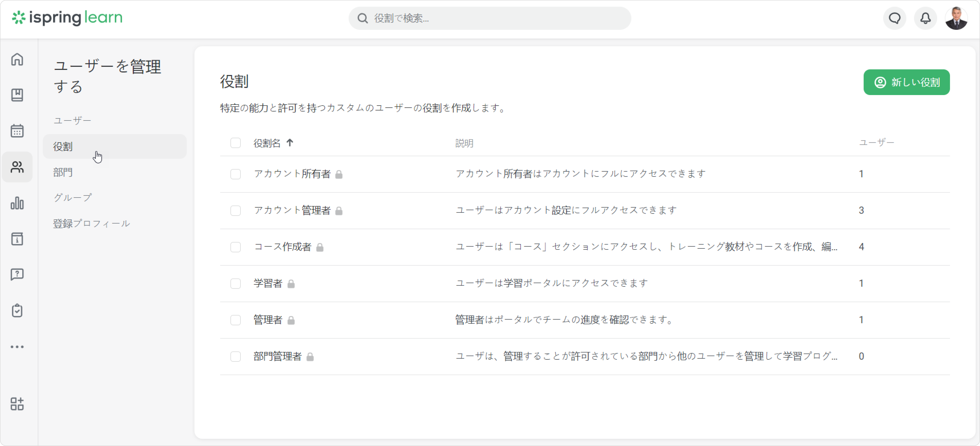Click the 役割 page heading
980x446 pixels.
[x=234, y=82]
